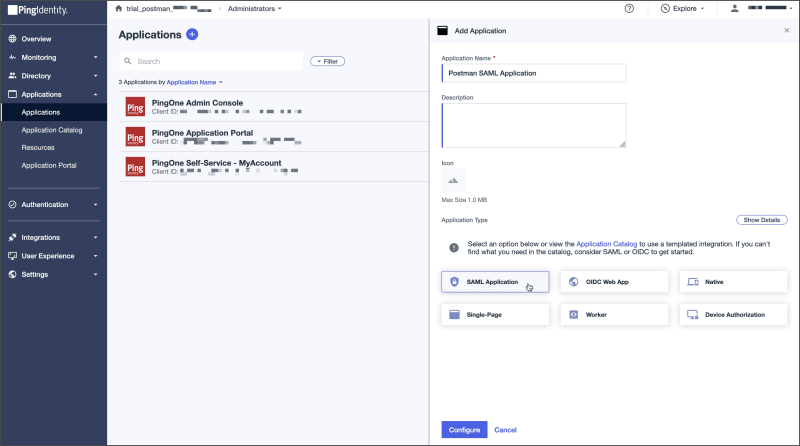Expand the Authentication sidebar menu
The height and width of the screenshot is (446, 800).
[x=95, y=205]
